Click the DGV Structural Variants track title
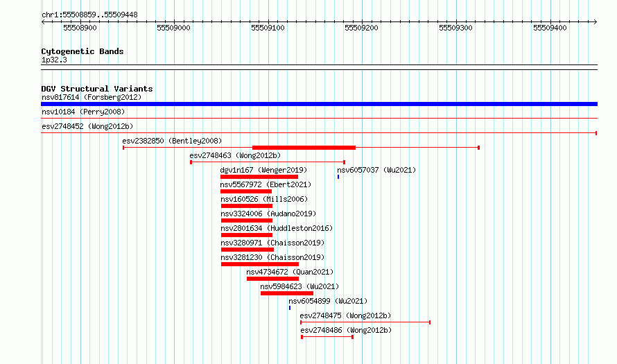Image resolution: width=617 pixels, height=364 pixels. pyautogui.click(x=97, y=89)
